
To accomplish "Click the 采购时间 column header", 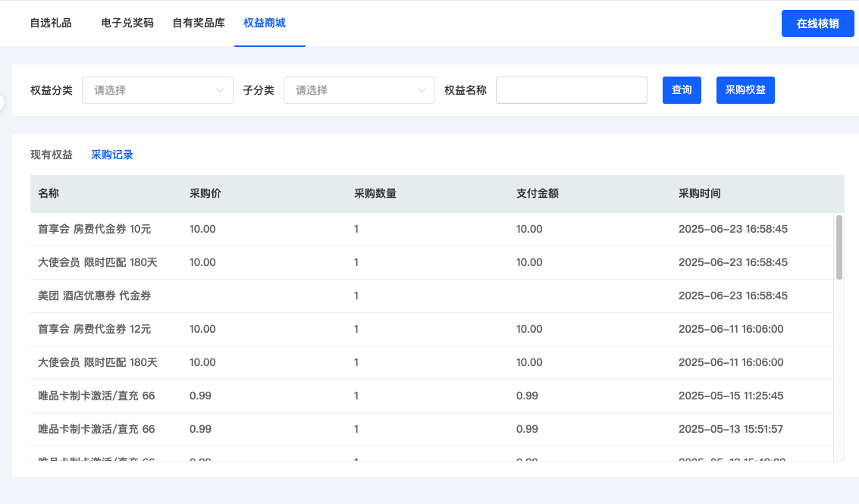I will [x=699, y=193].
